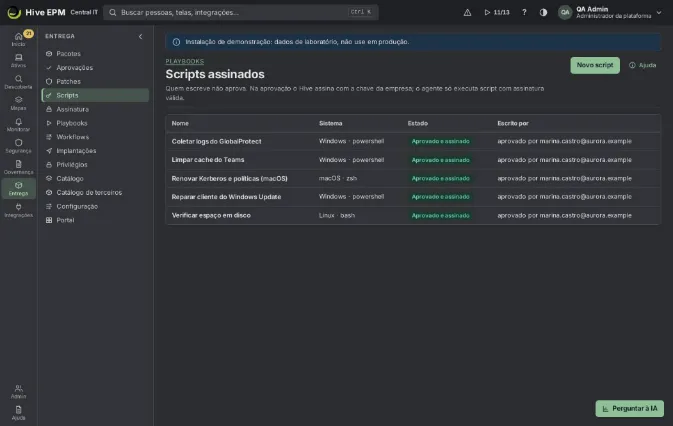Viewport: 673px width, 426px height.
Task: Click the QA avatar circle
Action: click(x=565, y=12)
